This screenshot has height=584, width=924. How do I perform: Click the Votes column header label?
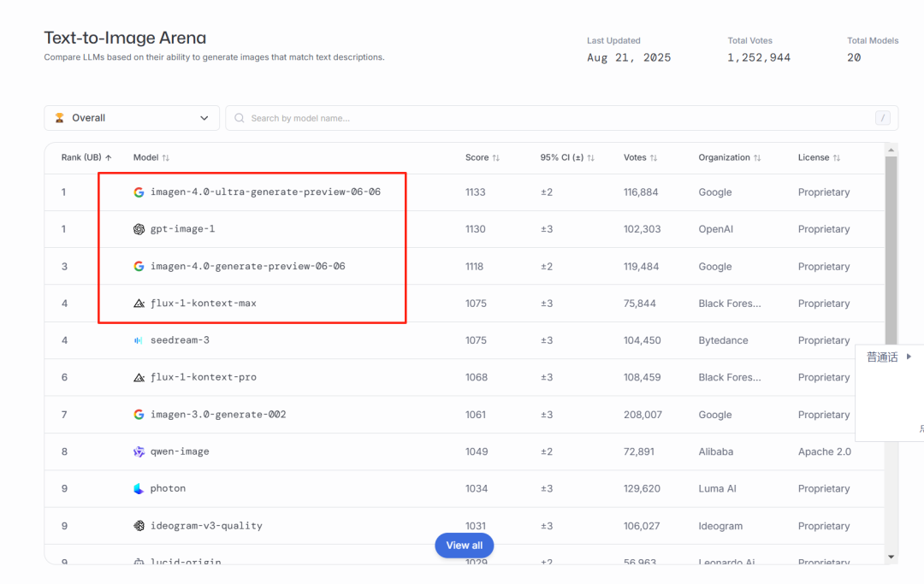[x=635, y=158]
